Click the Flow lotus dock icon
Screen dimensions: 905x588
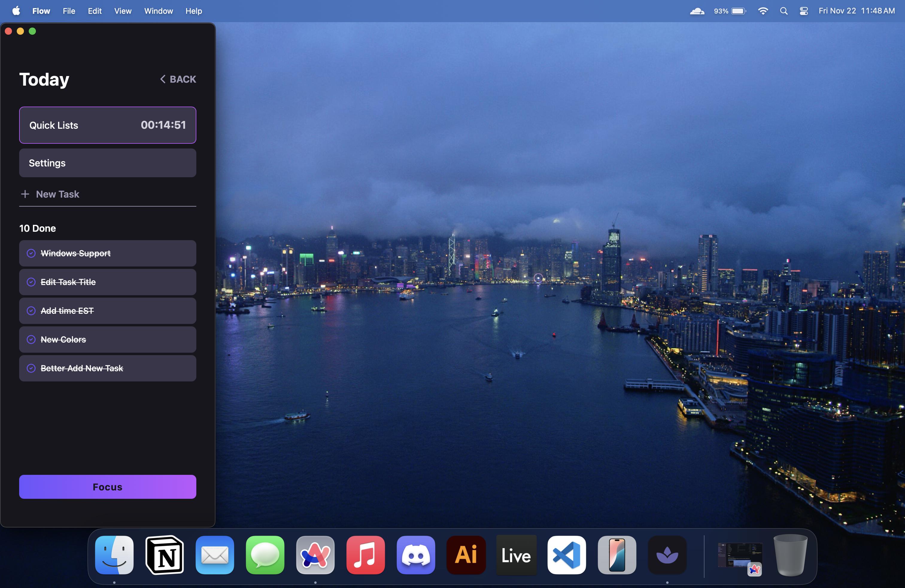tap(667, 555)
